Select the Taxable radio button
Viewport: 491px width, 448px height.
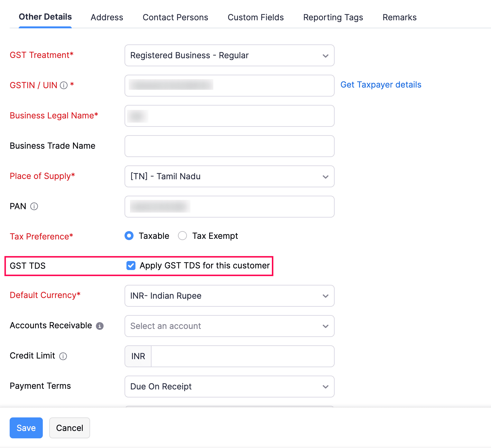click(129, 236)
